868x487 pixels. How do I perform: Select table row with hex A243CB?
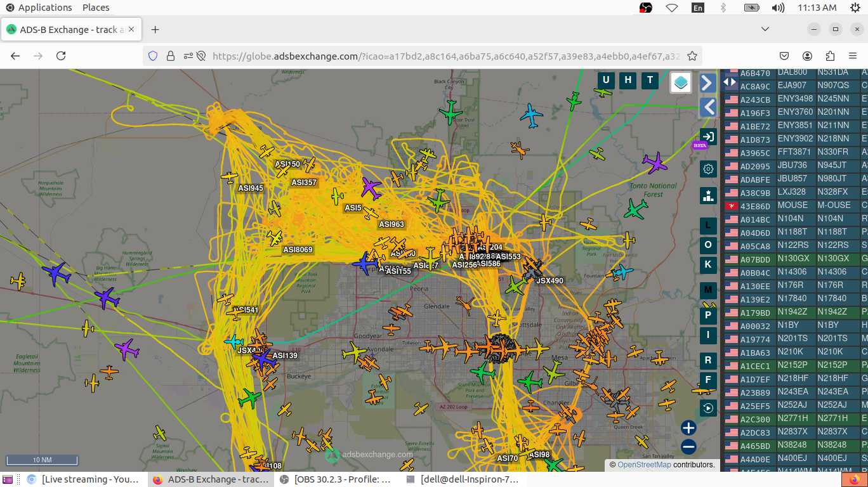795,99
